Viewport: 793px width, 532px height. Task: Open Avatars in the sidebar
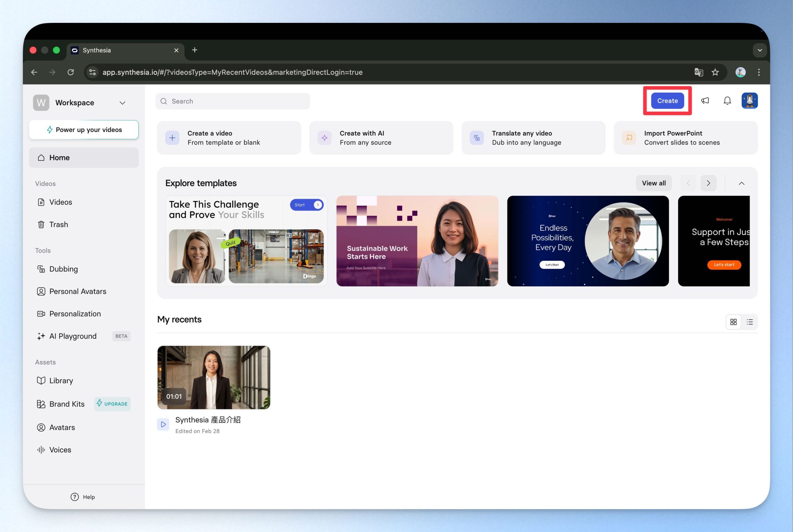(84, 428)
